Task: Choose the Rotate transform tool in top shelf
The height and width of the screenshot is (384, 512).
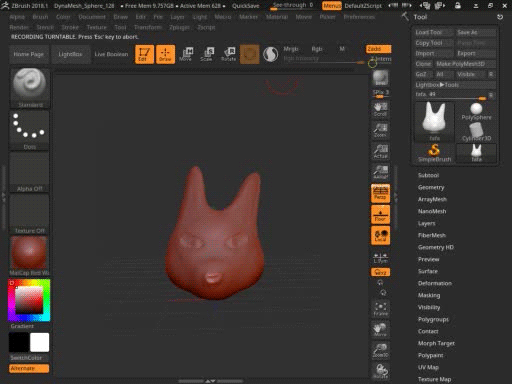Action: (228, 54)
